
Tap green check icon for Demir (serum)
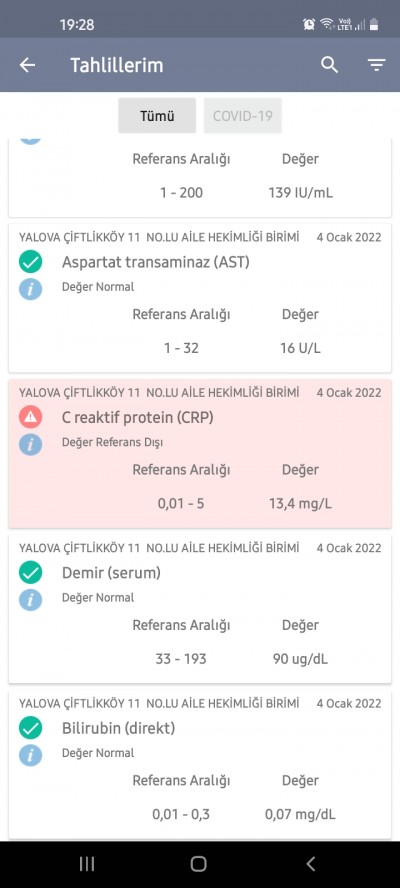(x=31, y=573)
